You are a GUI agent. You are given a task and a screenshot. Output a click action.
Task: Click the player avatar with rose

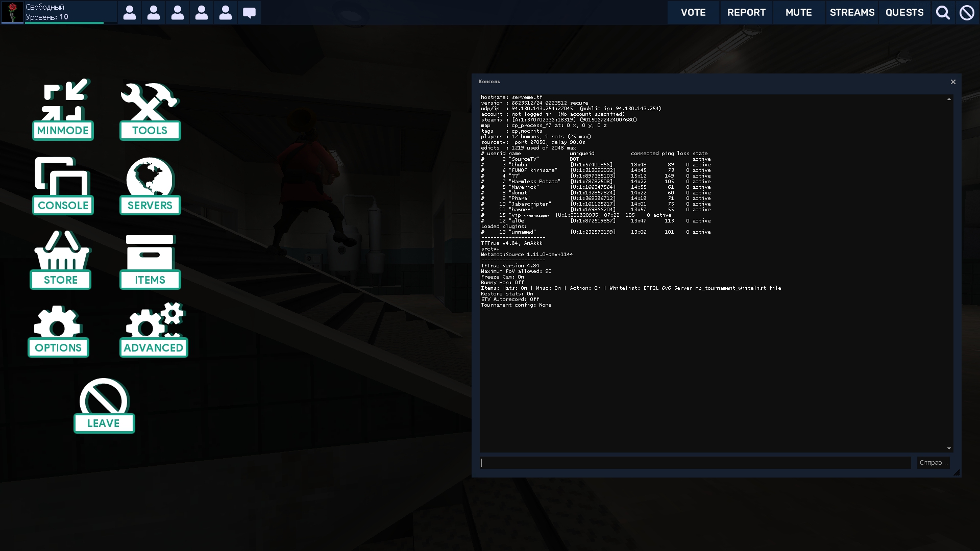(x=12, y=12)
